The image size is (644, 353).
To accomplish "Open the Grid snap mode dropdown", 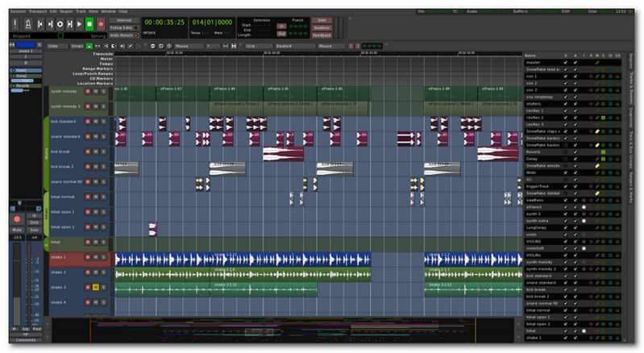I will (x=259, y=46).
